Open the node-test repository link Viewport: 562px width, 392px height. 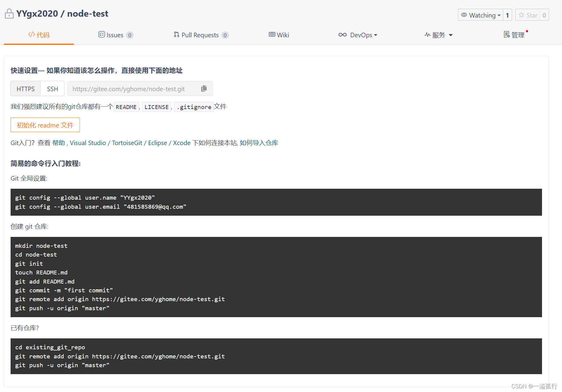pos(88,14)
